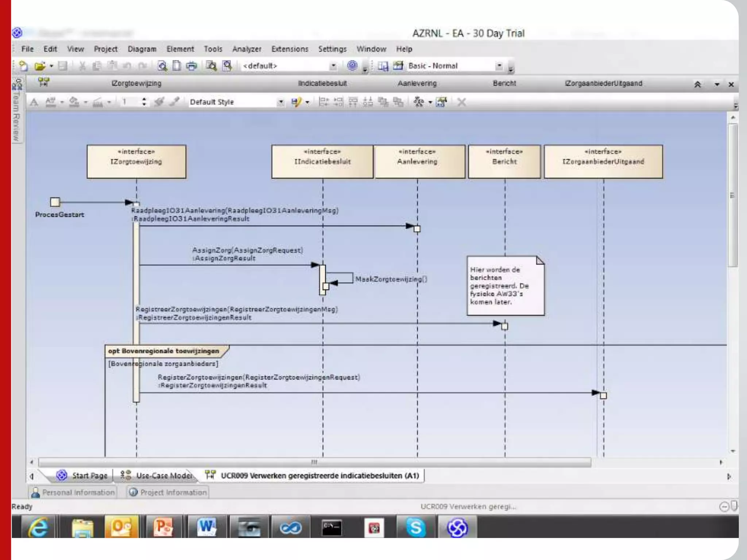Expand the Default Style dropdown
The image size is (747, 560).
coord(280,102)
